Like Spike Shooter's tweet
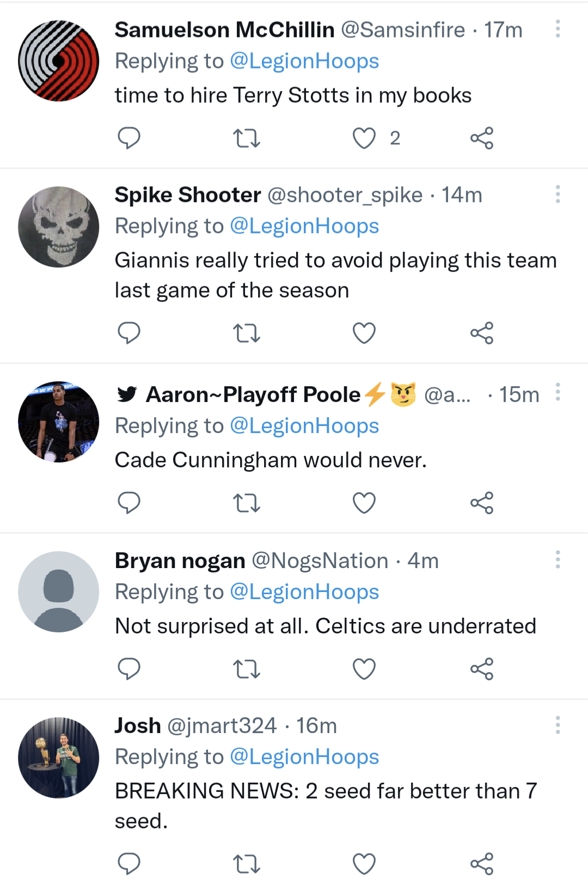This screenshot has width=588, height=890. pyautogui.click(x=364, y=333)
